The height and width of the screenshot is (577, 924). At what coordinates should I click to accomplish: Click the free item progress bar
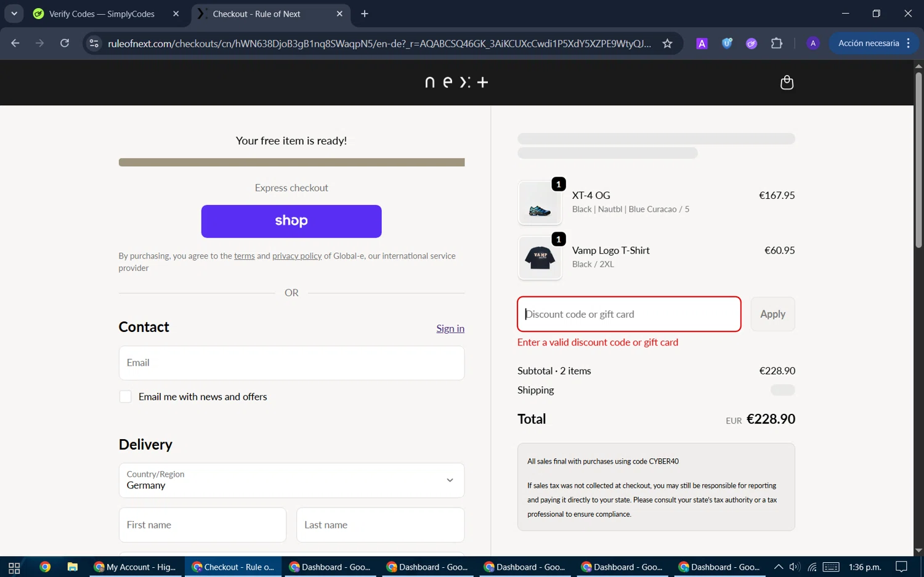[x=291, y=163]
